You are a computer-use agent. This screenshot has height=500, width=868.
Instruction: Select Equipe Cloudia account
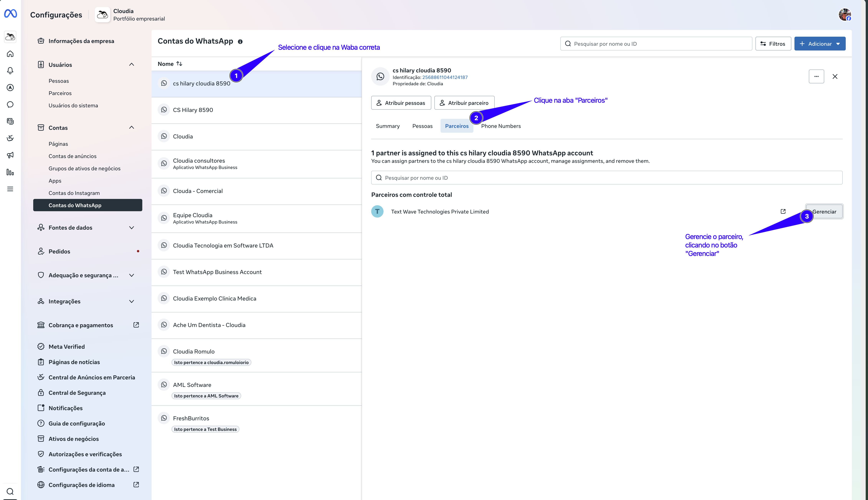(x=257, y=219)
